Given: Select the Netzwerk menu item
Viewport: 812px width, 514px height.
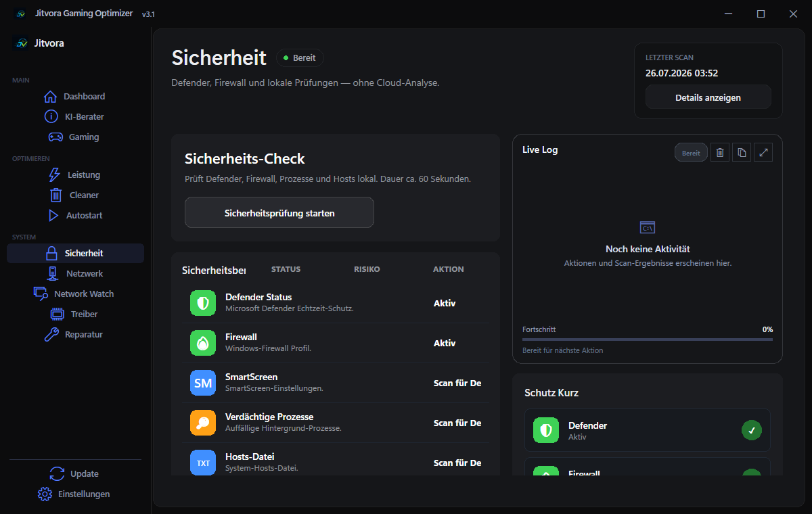Looking at the screenshot, I should 75,273.
